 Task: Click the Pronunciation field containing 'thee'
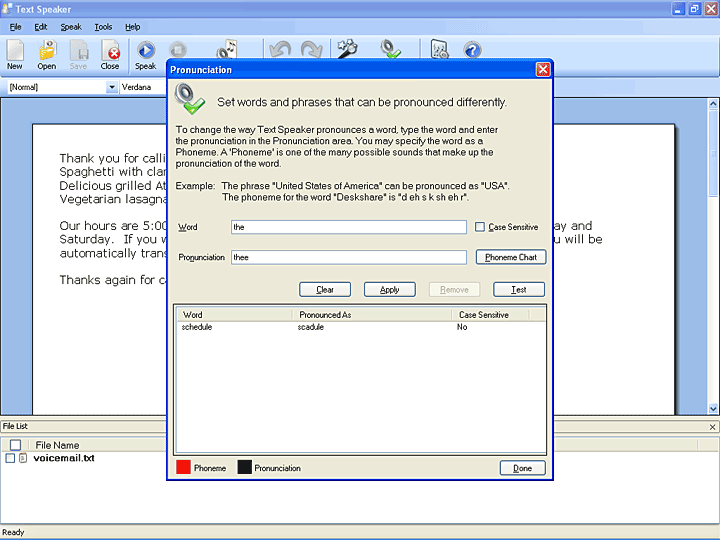[x=349, y=257]
